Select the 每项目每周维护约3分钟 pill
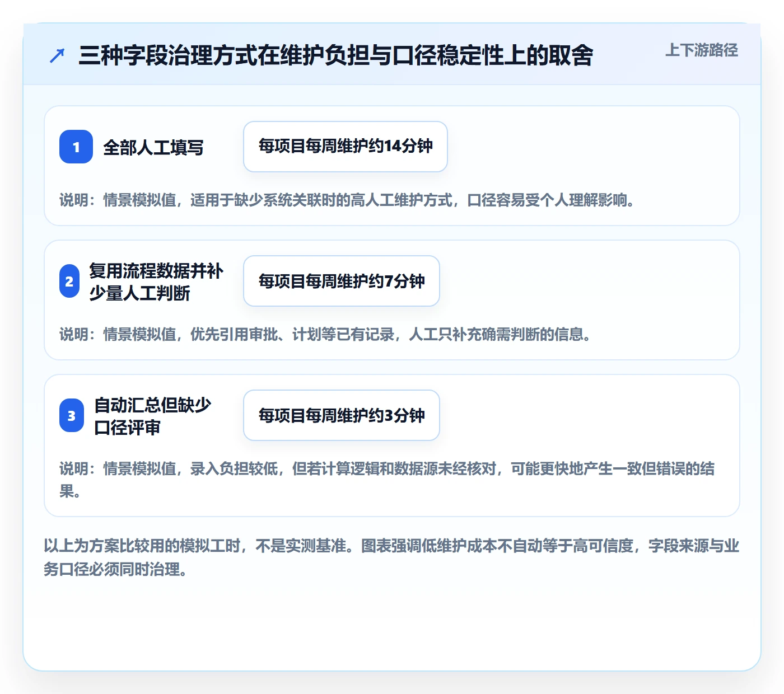 [x=342, y=415]
